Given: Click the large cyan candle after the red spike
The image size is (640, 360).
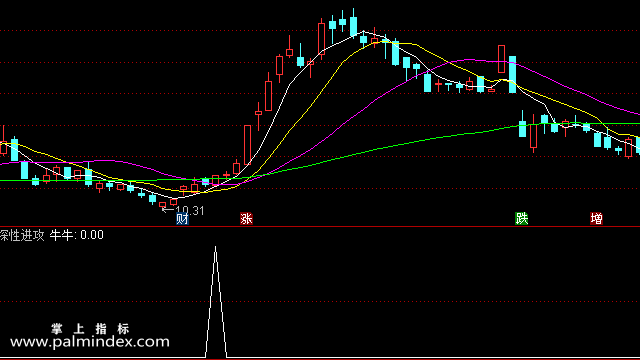Looking at the screenshot, I should [512, 74].
